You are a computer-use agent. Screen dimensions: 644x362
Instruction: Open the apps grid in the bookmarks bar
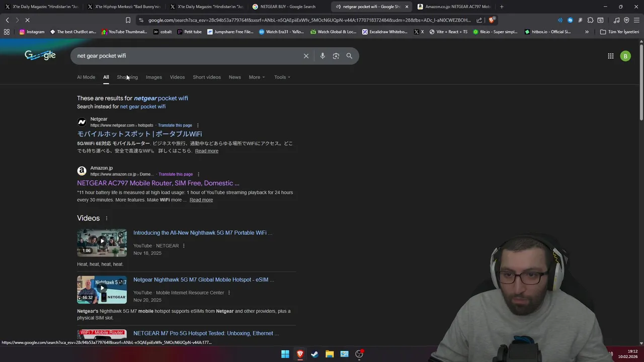tap(7, 32)
